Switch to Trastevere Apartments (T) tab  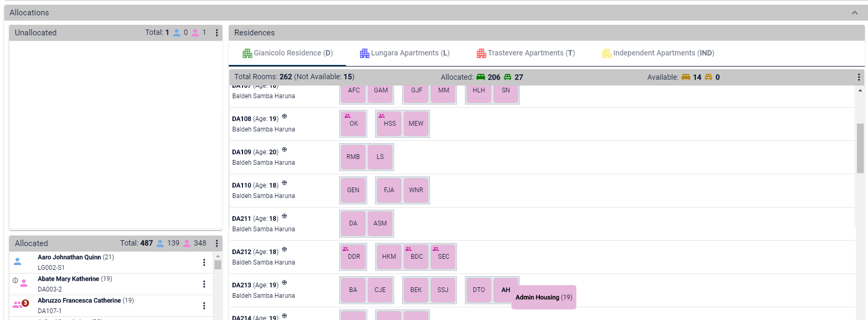coord(526,53)
